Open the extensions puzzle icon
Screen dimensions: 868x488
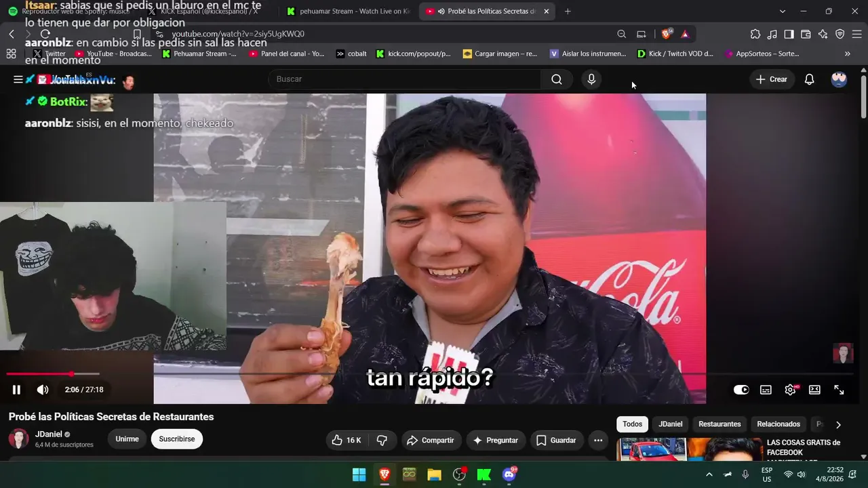pyautogui.click(x=755, y=34)
